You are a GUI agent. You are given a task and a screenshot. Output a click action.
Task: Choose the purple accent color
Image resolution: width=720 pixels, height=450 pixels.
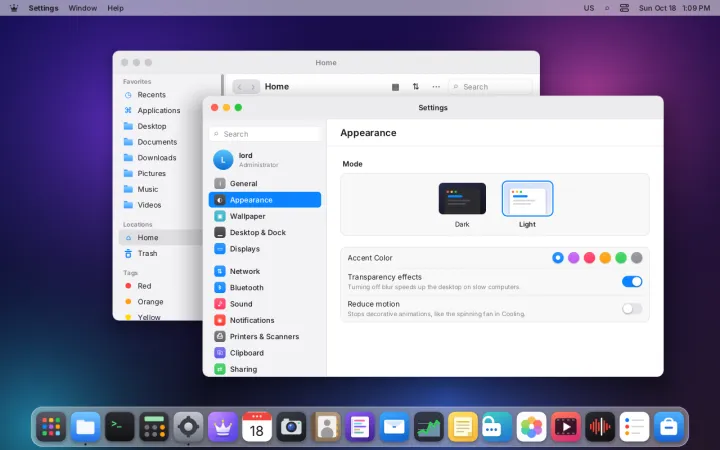coord(574,258)
